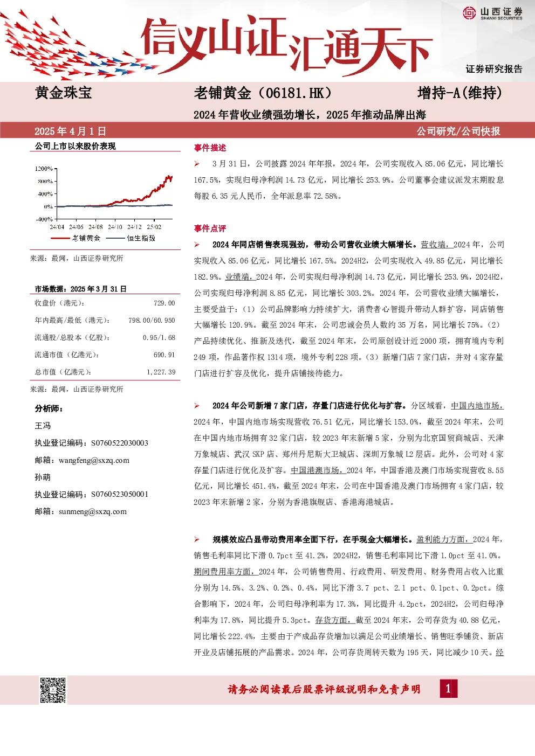
Task: Click the 期间费用率方面 underlined text
Action: pyautogui.click(x=226, y=572)
